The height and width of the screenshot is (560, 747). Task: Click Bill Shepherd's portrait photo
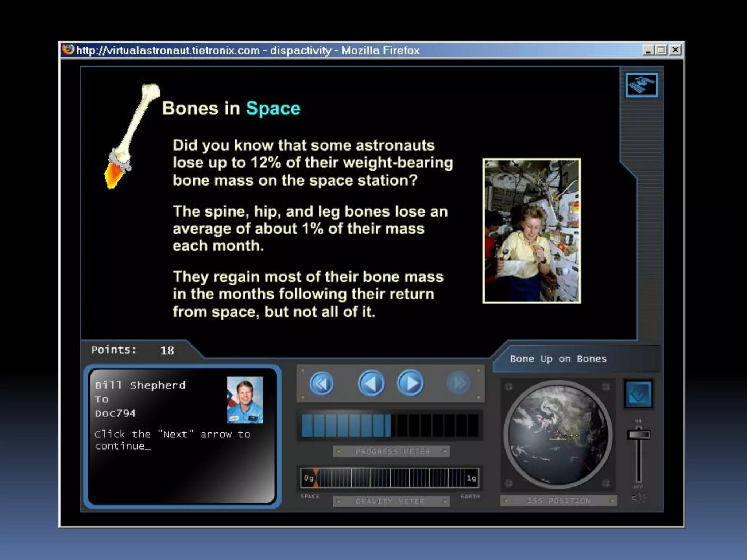point(245,400)
